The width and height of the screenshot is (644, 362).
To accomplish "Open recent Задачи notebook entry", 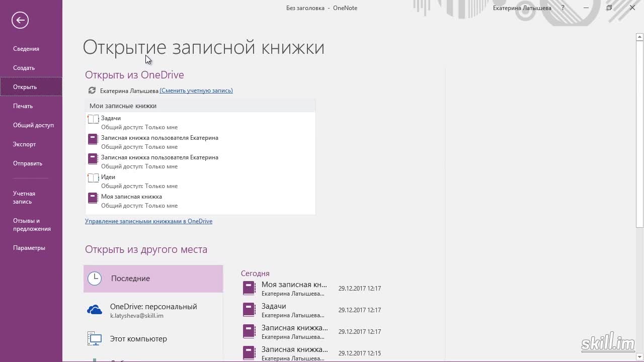I will [312, 310].
